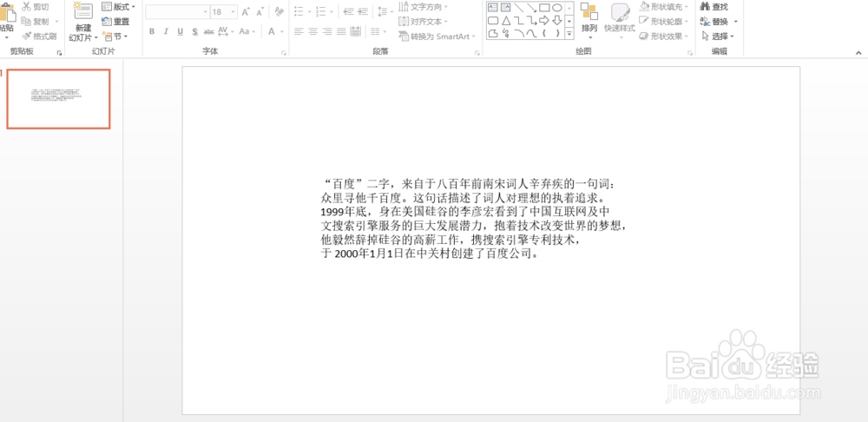This screenshot has width=868, height=422.
Task: Open the line spacing dropdown
Action: [x=386, y=11]
